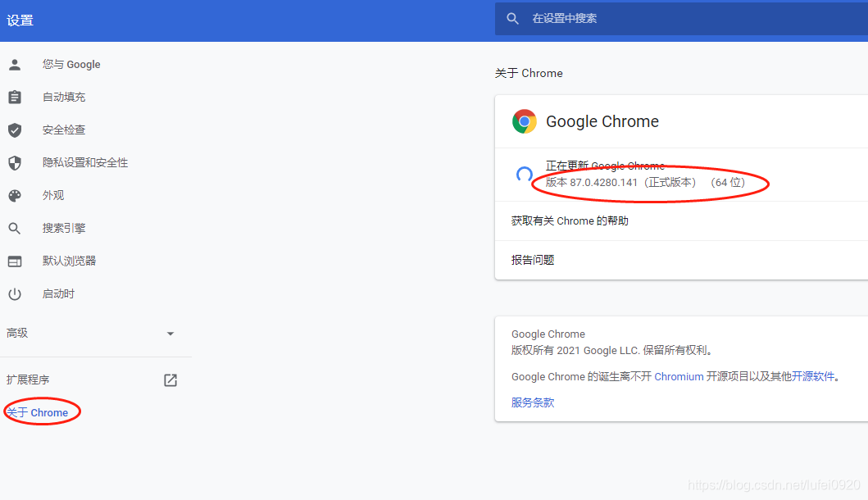This screenshot has height=500, width=868.
Task: Click the clipboard icon for 自动填充
Action: (x=15, y=98)
